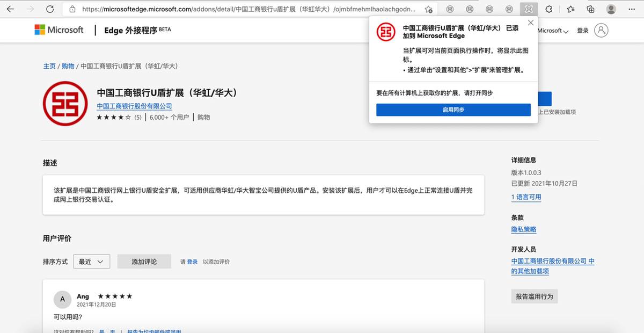Reload the page with the refresh icon
Screen dimensions: 644x333
click(x=50, y=9)
